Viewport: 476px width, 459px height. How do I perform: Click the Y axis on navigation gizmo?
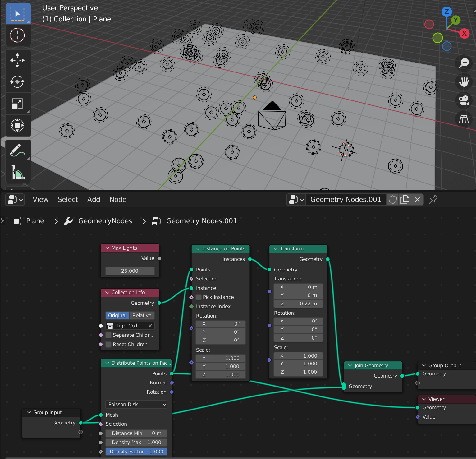click(x=456, y=20)
